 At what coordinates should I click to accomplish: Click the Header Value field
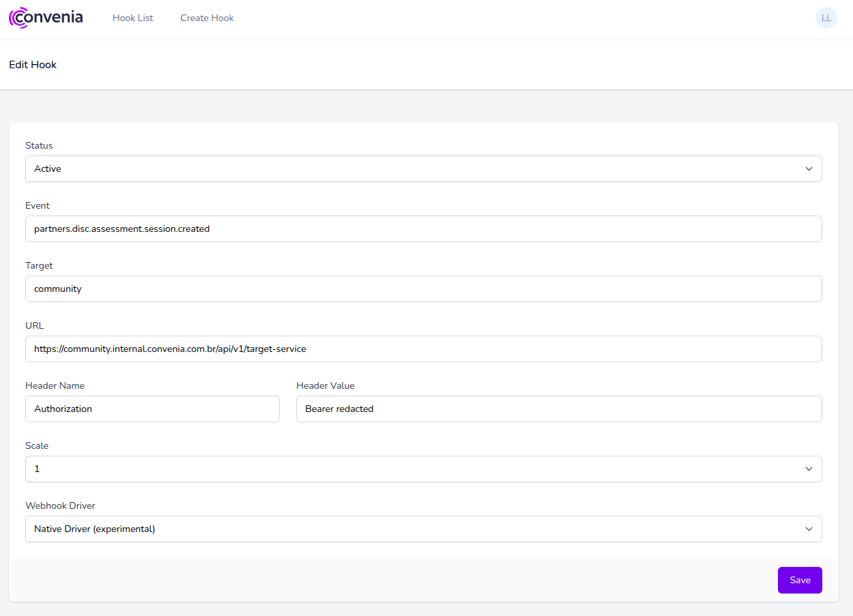[559, 409]
